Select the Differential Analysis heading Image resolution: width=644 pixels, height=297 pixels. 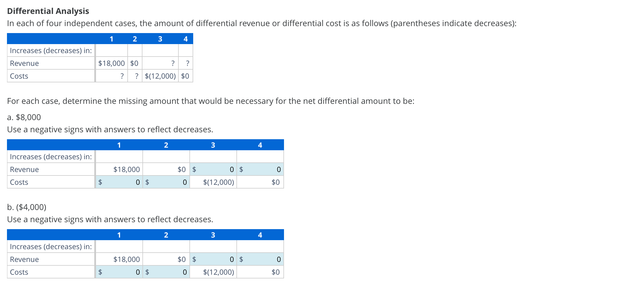pos(47,11)
